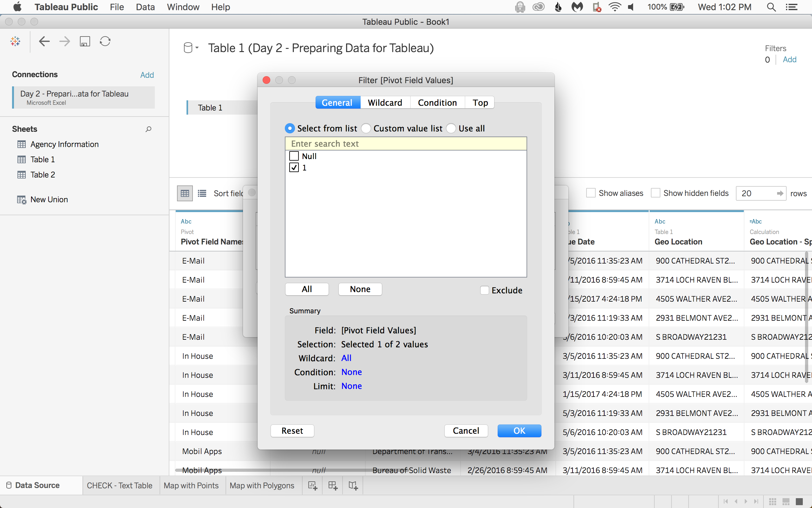Open Creative Cloud menu bar icon
Image resolution: width=812 pixels, height=508 pixels.
click(539, 7)
